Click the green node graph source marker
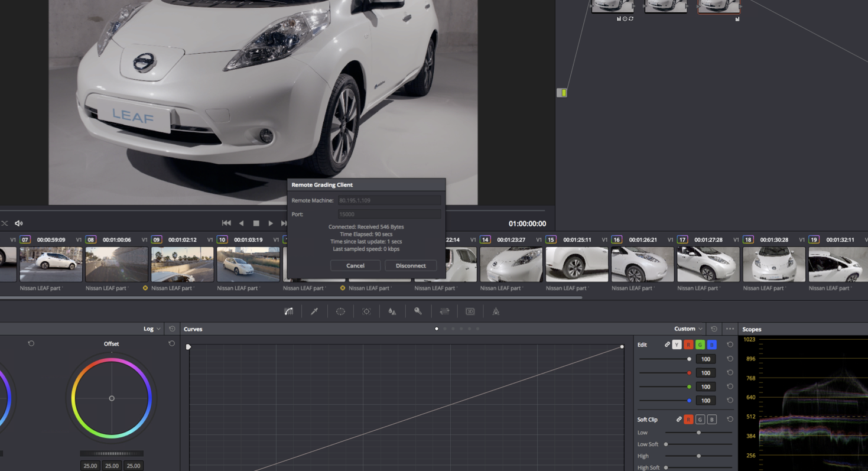 (562, 93)
